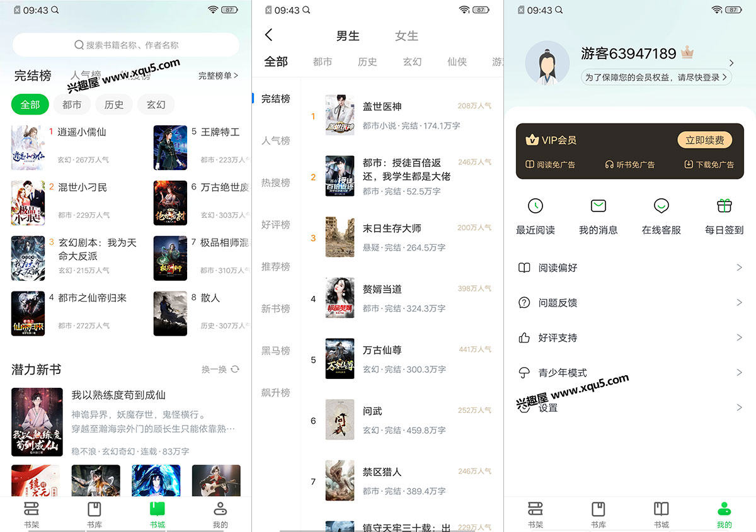Open profile chevron beside username
Viewport: 756px width, 532px height.
coord(731,63)
